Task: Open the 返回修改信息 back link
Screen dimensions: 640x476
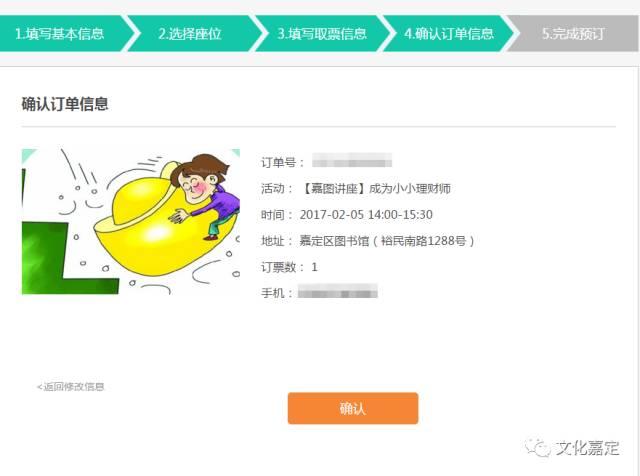Action: click(71, 387)
